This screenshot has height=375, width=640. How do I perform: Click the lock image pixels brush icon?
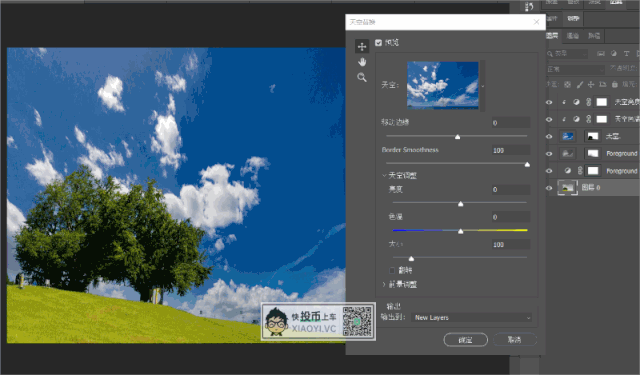(579, 84)
